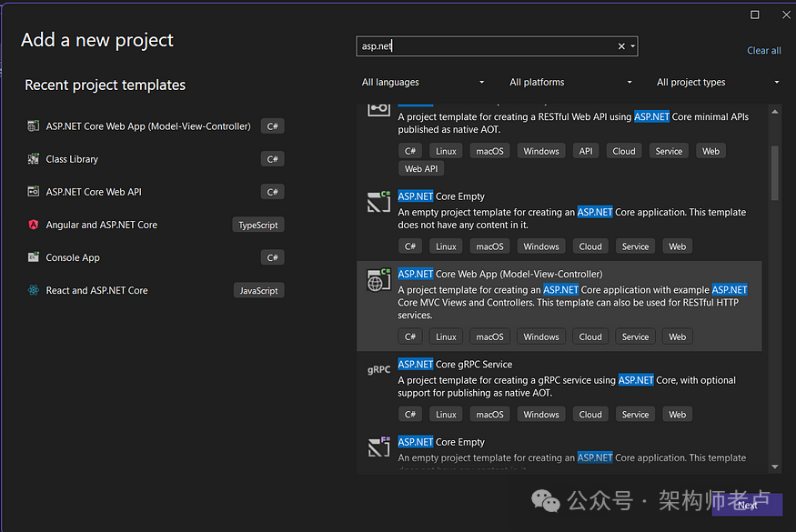Open the All platforms filter dropdown
The width and height of the screenshot is (796, 532).
coord(570,82)
